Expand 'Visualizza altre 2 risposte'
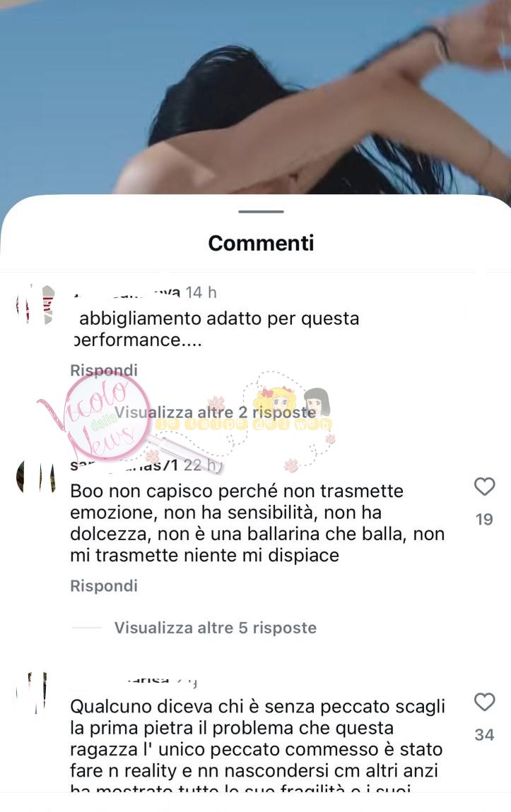The image size is (511, 812). coord(215,412)
